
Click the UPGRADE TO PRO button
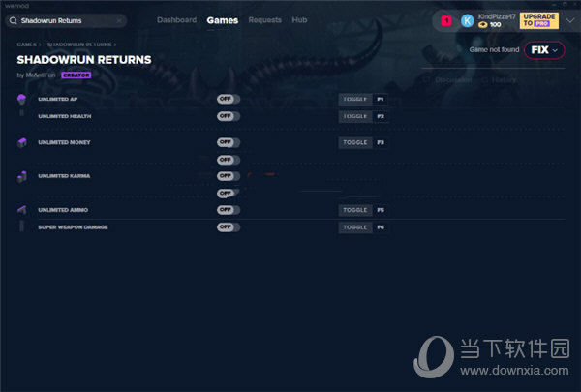[x=539, y=20]
